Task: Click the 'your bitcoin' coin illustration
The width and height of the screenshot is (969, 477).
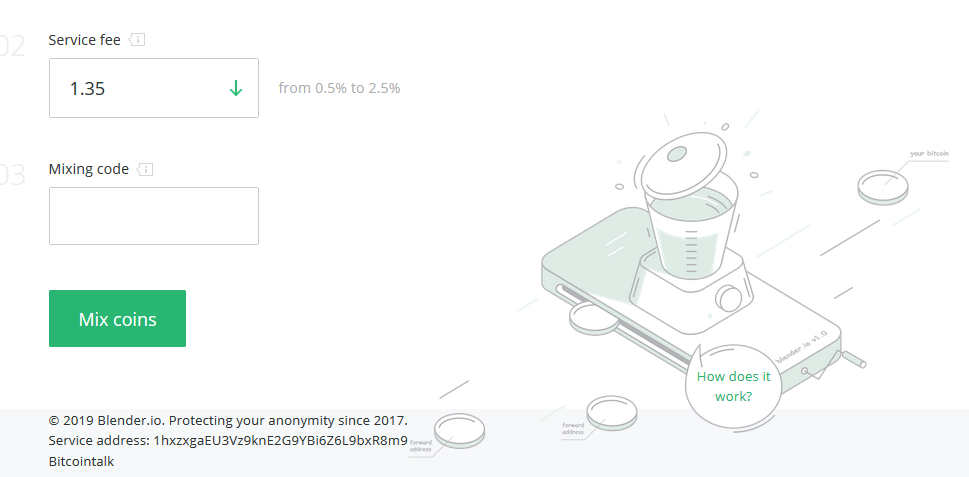Action: 883,187
